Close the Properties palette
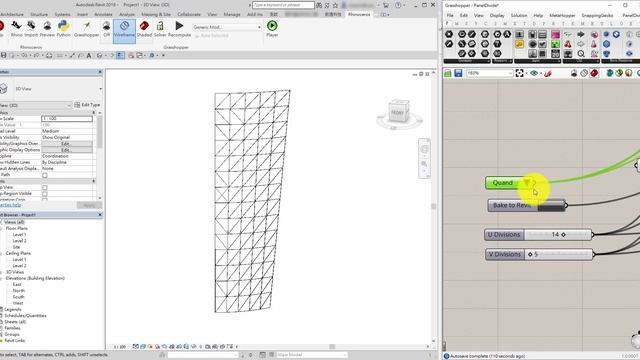Image resolution: width=640 pixels, height=360 pixels. 100,72
